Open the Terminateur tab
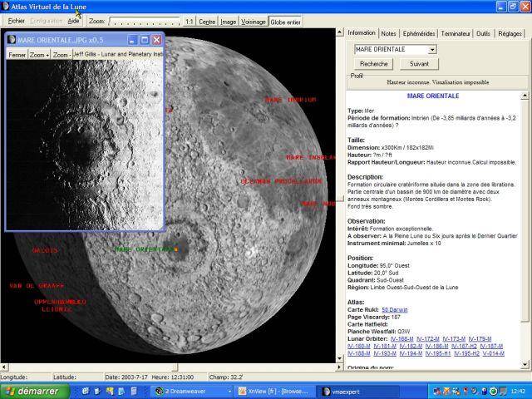Image resolution: width=532 pixels, height=399 pixels. pyautogui.click(x=456, y=33)
